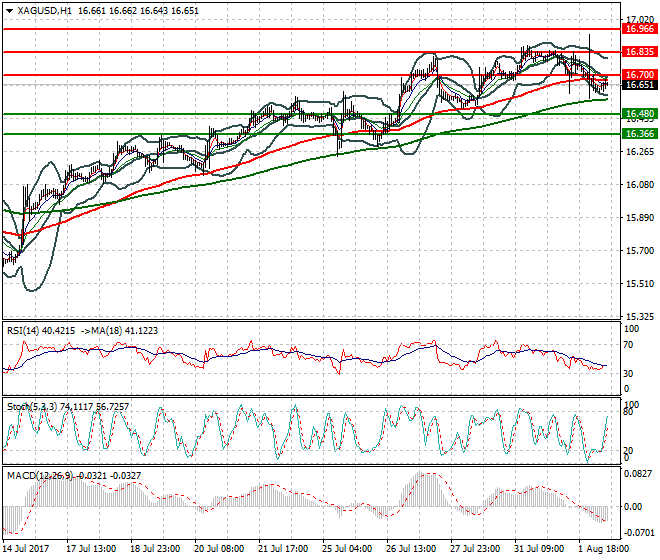This screenshot has height=560, width=660.
Task: Select the 15.700 price axis value
Action: (x=640, y=251)
